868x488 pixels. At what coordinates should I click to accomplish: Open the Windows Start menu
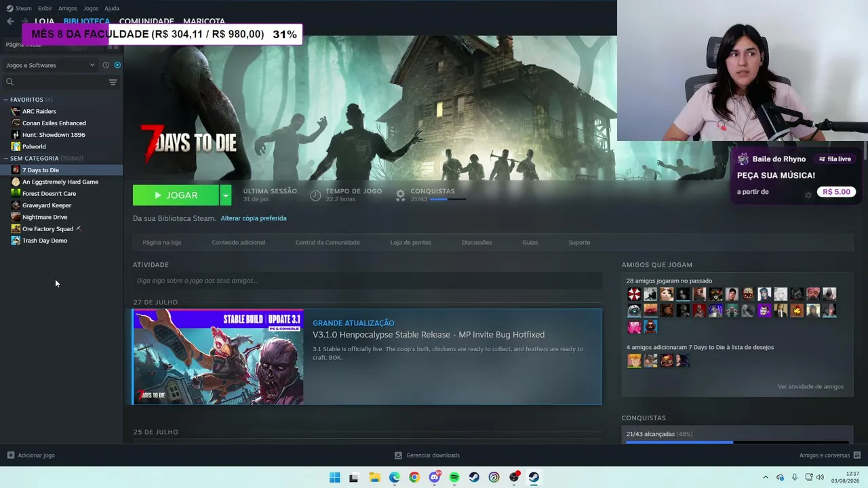[335, 477]
